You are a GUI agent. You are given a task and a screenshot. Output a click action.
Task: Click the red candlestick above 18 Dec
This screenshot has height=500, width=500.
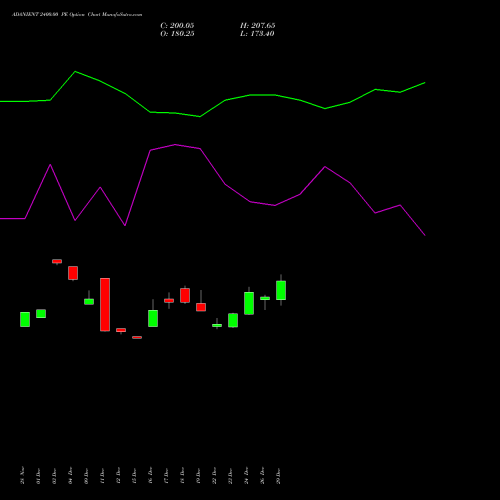[x=185, y=295]
